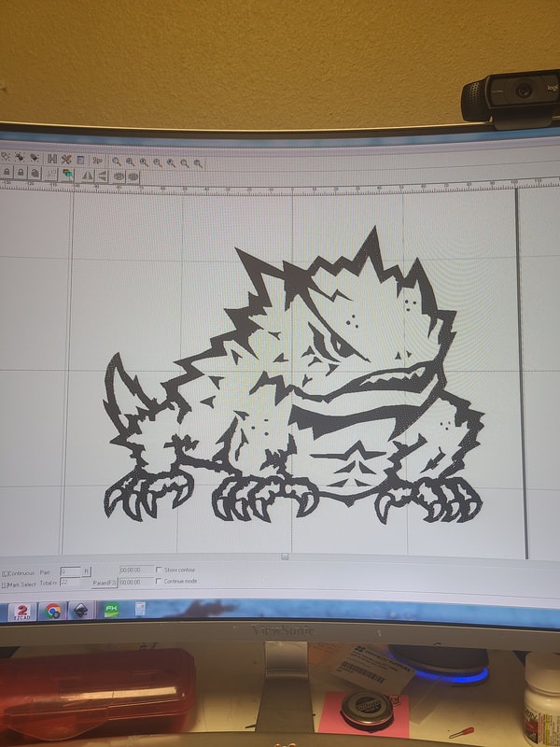Click the second padlock unlock icon
The width and height of the screenshot is (560, 747).
click(21, 173)
